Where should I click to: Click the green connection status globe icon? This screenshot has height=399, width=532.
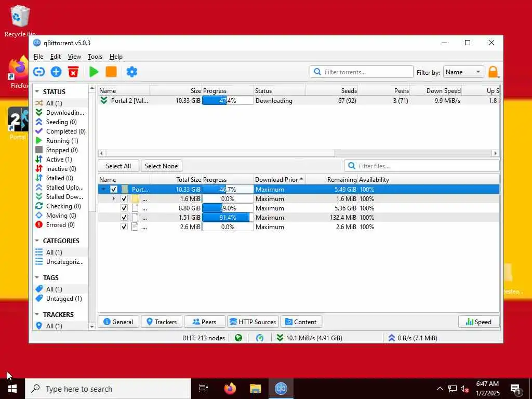238,338
